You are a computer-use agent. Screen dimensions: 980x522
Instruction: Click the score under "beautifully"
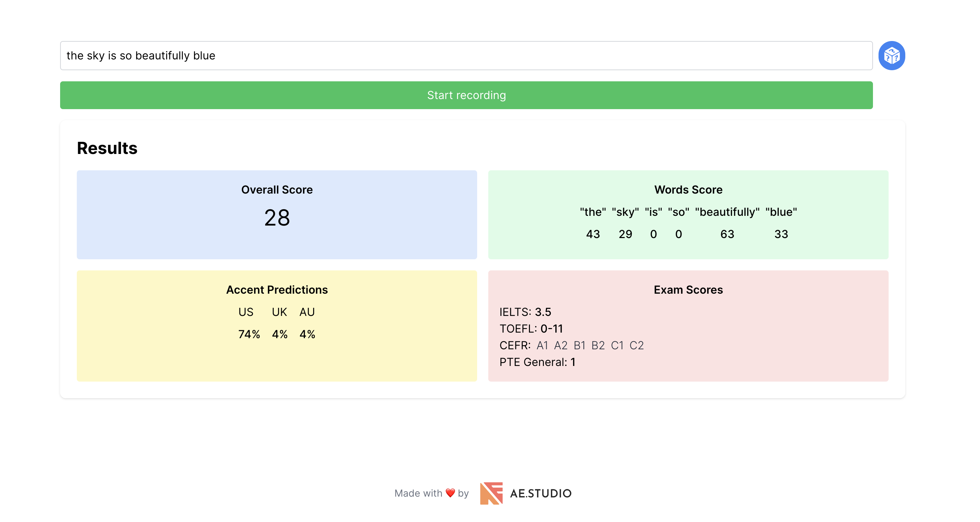(727, 234)
